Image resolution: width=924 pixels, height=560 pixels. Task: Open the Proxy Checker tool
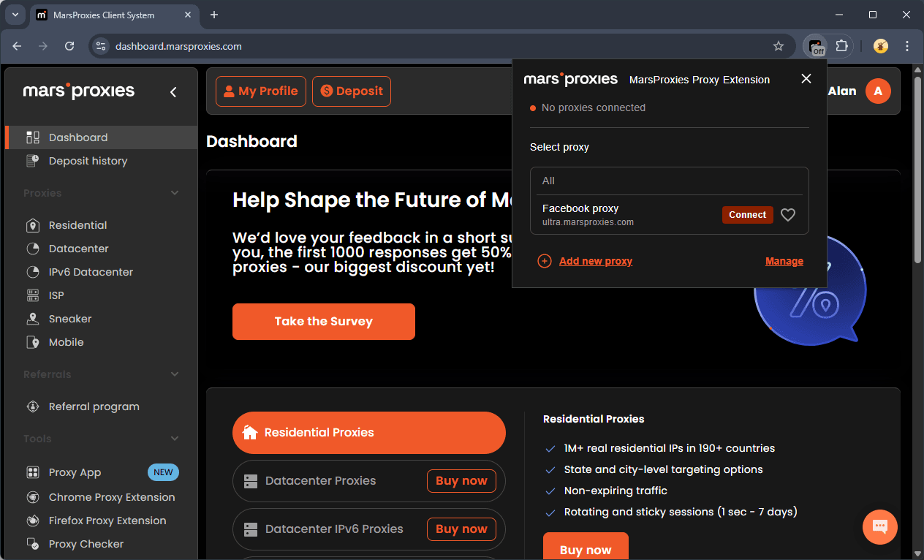coord(86,544)
